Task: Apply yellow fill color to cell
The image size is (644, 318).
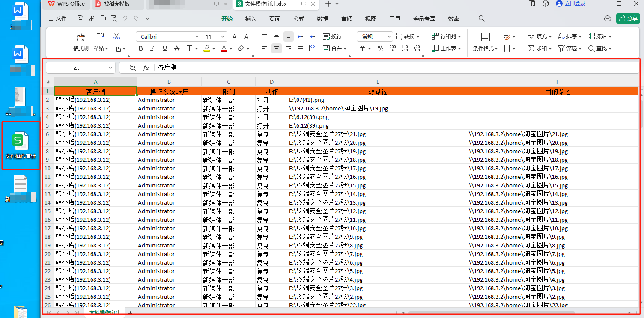Action: click(207, 48)
